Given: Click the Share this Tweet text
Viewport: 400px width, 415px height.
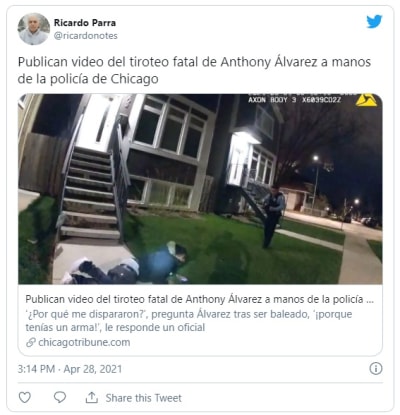Looking at the screenshot, I should point(144,398).
